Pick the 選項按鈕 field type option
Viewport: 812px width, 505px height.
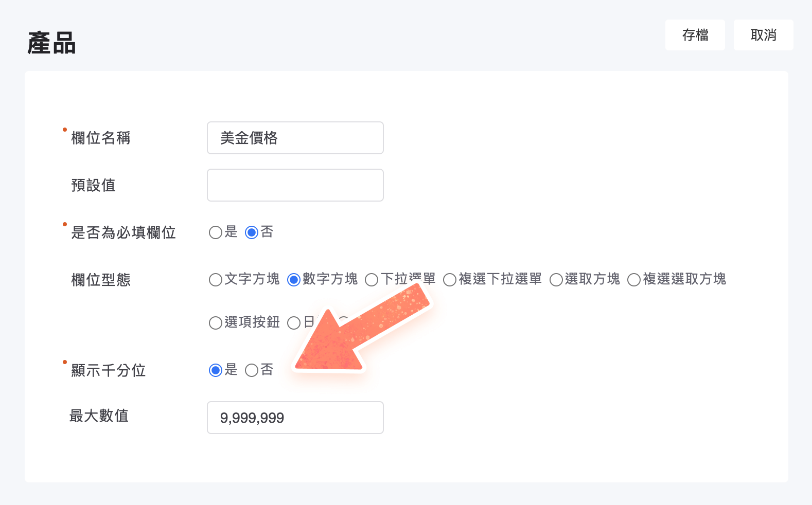(x=216, y=323)
